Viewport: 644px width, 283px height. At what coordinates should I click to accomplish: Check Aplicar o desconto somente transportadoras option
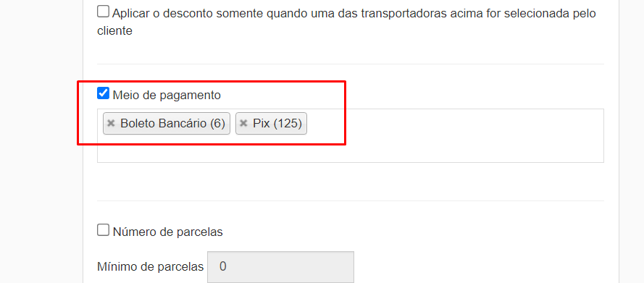103,12
